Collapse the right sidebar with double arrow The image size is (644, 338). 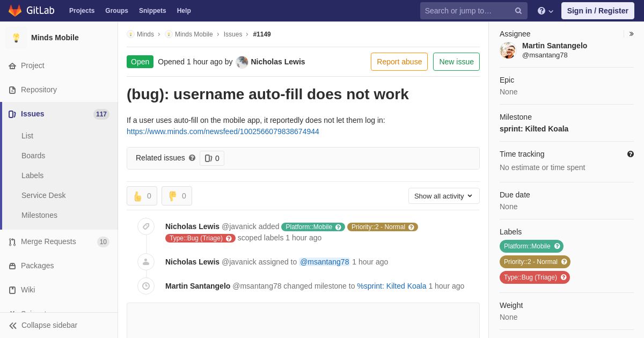[x=631, y=34]
